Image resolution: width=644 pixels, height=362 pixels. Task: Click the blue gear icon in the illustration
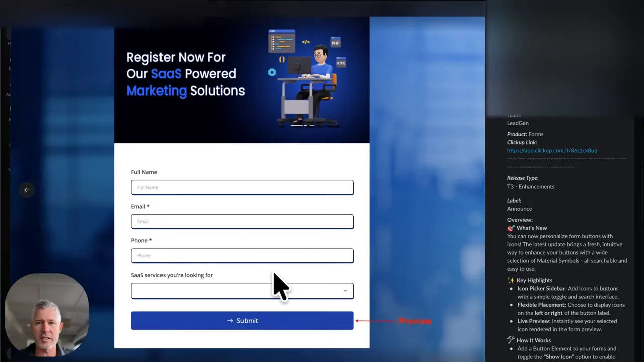point(272,72)
